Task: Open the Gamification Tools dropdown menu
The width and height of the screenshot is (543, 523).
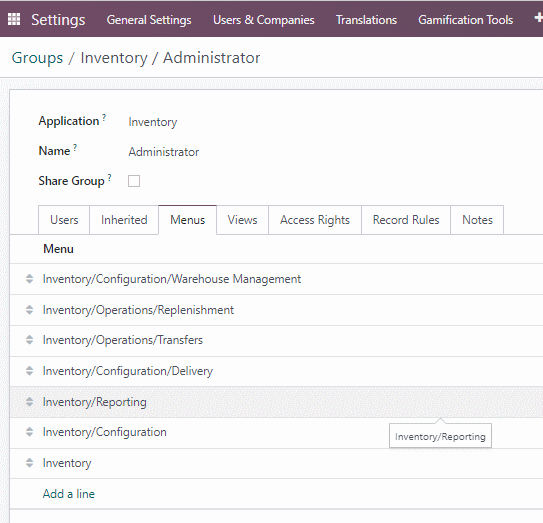Action: [465, 20]
